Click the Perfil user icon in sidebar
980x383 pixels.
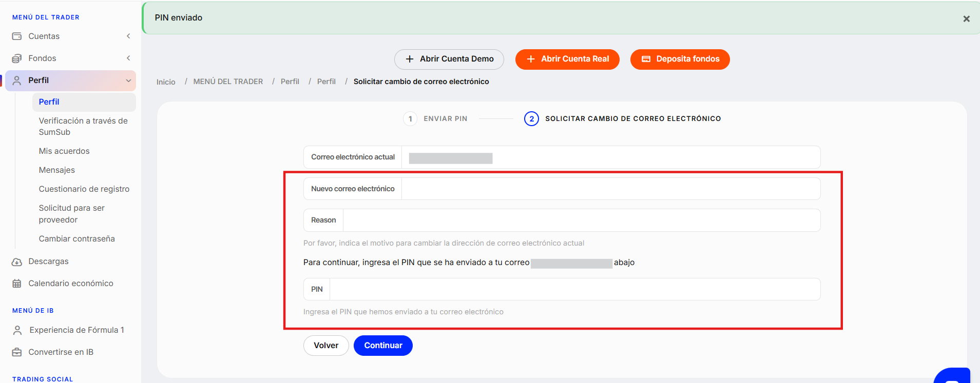[17, 80]
